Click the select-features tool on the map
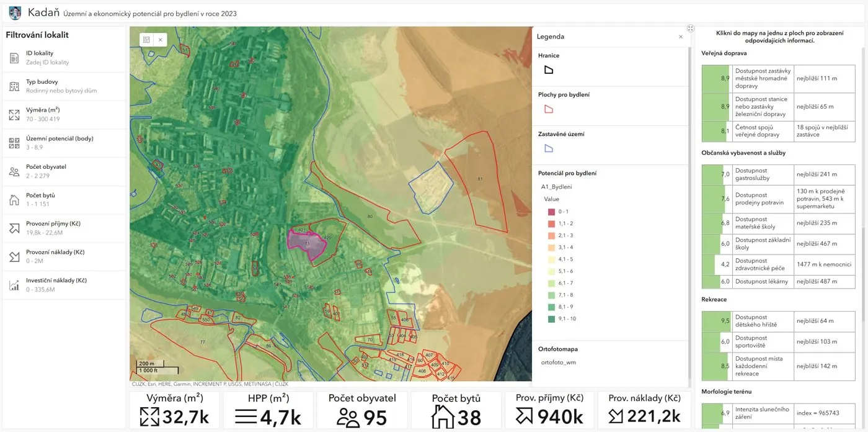The width and height of the screenshot is (868, 432). (146, 40)
